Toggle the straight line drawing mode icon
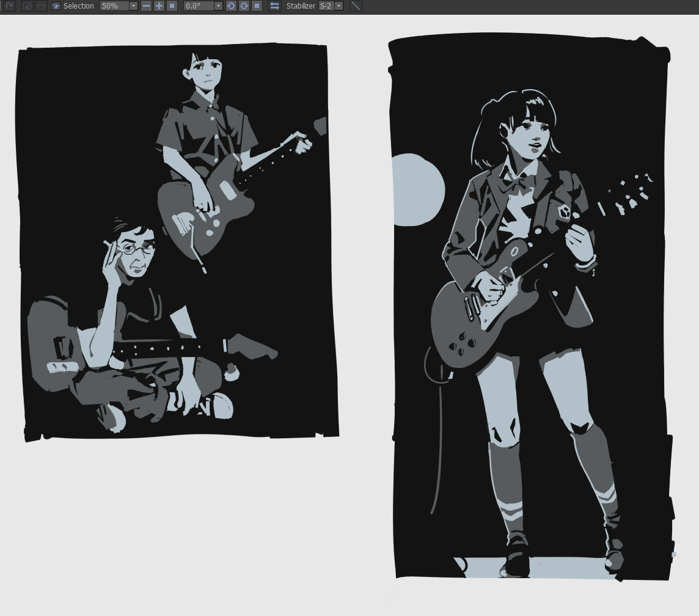 point(355,5)
